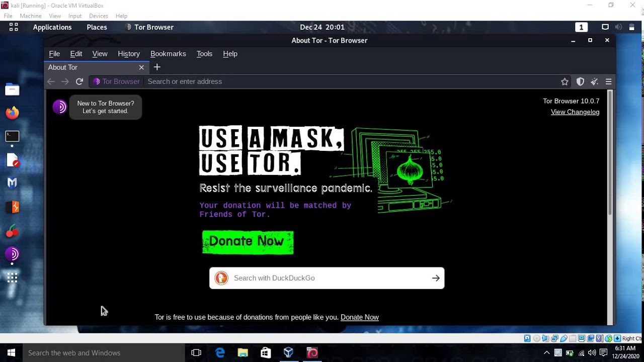The image size is (644, 362).
Task: Click the DuckDuckGo logo in search box
Action: (x=221, y=278)
